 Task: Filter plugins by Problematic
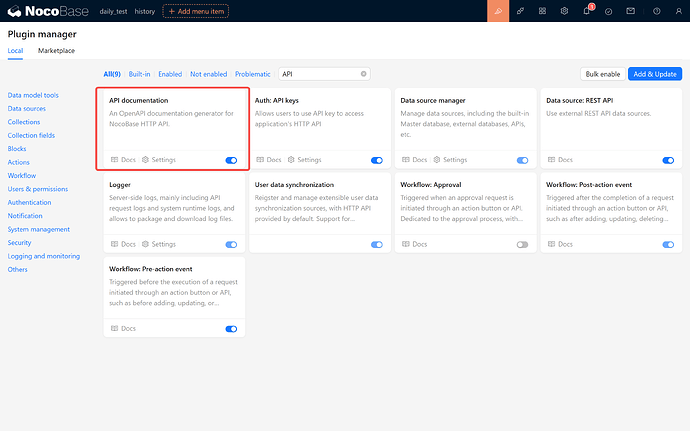coord(253,74)
